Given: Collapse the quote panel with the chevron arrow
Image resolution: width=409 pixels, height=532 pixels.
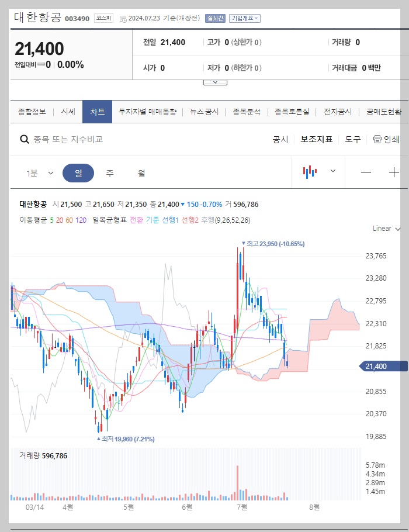Looking at the screenshot, I should (215, 81).
